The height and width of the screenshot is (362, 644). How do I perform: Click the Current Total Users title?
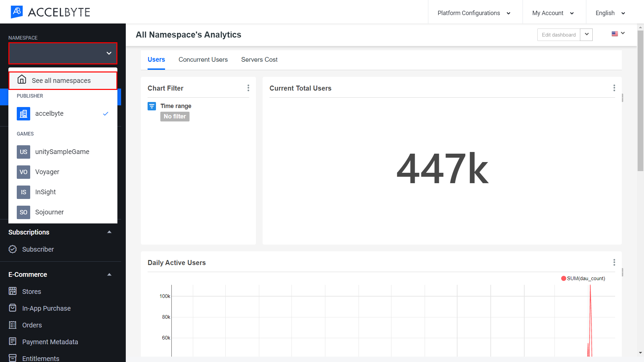[300, 88]
